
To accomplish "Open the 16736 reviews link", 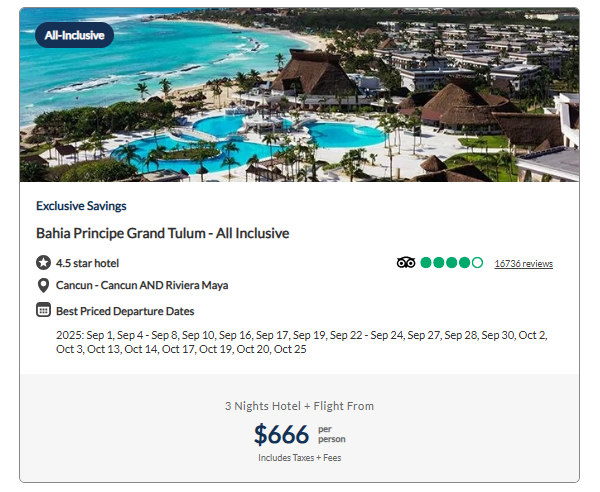I will tap(523, 264).
